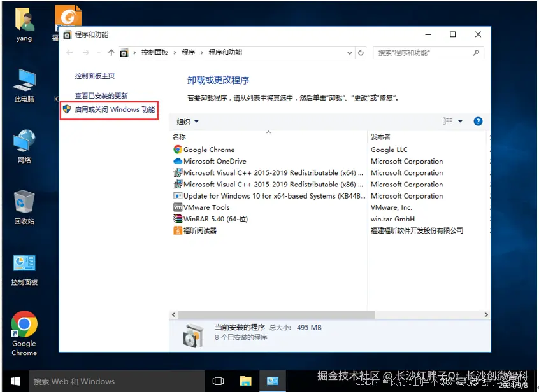Refresh the 程序和功能 address bar
Viewport: 539px width, 392px height.
point(361,53)
